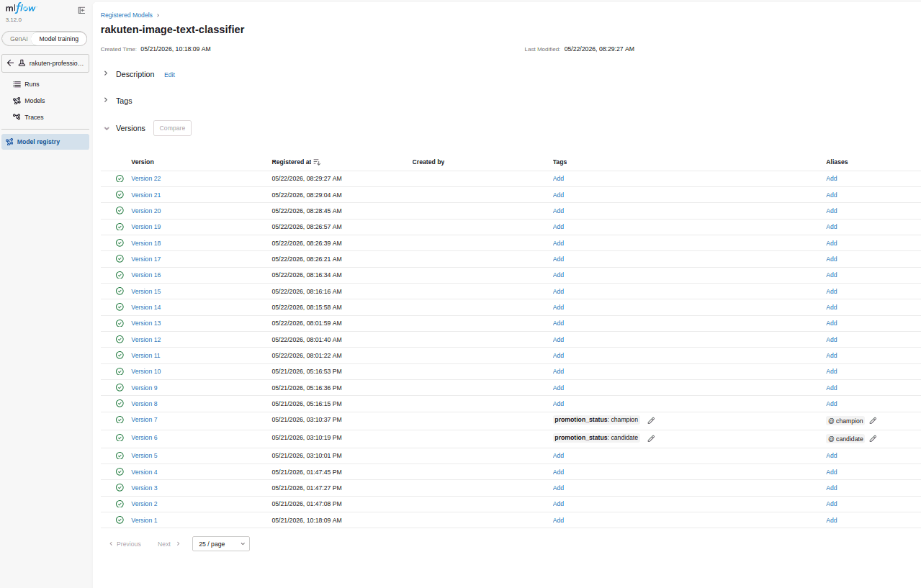Click the Next page button
Image resolution: width=921 pixels, height=588 pixels.
[169, 544]
